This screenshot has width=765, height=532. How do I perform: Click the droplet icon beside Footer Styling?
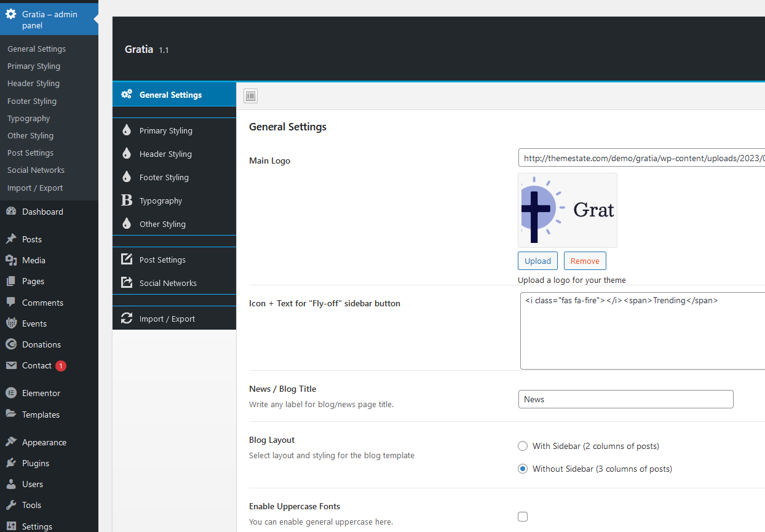point(127,177)
